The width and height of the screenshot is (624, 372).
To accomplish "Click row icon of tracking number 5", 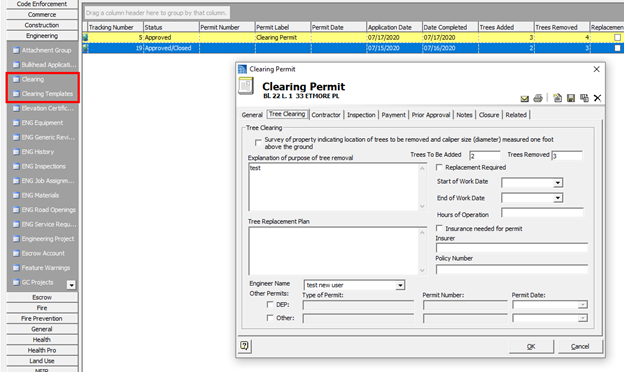I will tap(85, 37).
